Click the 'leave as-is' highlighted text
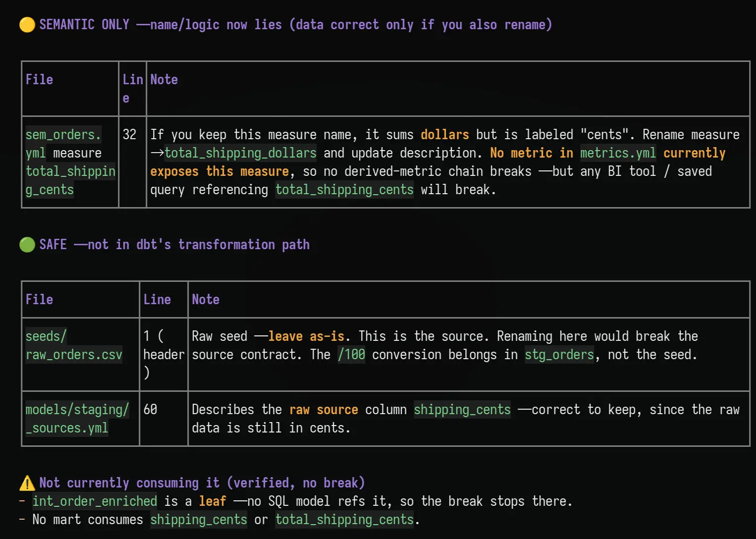This screenshot has height=539, width=756. [306, 336]
